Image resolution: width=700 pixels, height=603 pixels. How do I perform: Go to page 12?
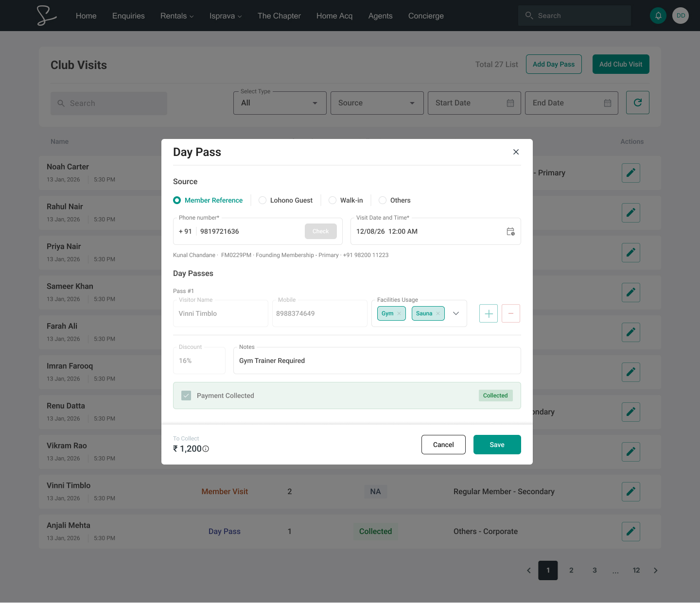click(x=636, y=570)
